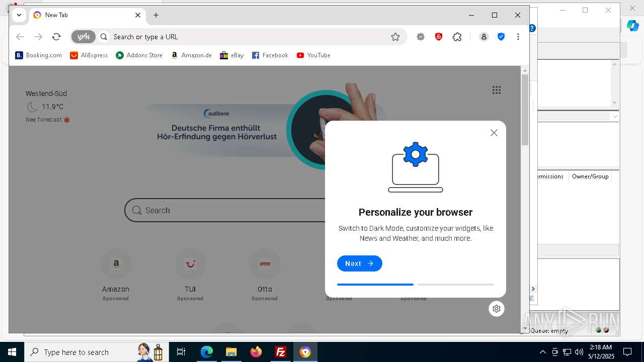Open FileZilla from taskbar
The image size is (644, 362).
click(x=281, y=352)
